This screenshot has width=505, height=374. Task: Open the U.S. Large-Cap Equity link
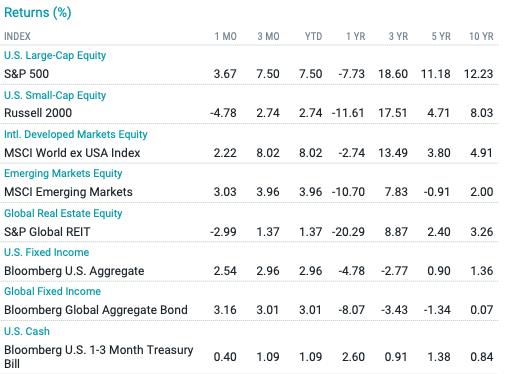pyautogui.click(x=55, y=55)
